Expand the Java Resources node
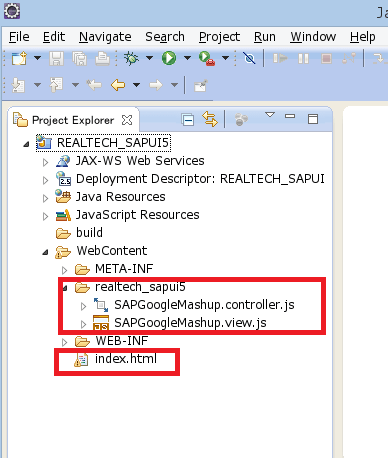 click(46, 198)
